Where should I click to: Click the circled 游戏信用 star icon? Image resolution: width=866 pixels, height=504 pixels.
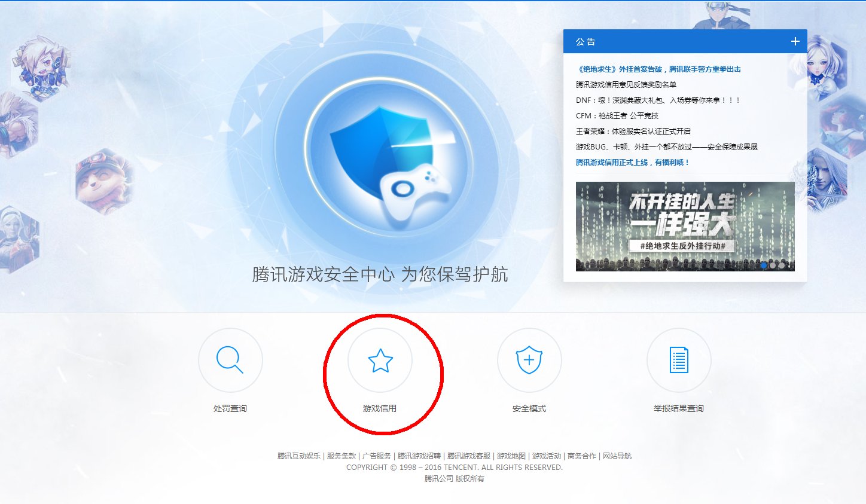pyautogui.click(x=380, y=361)
